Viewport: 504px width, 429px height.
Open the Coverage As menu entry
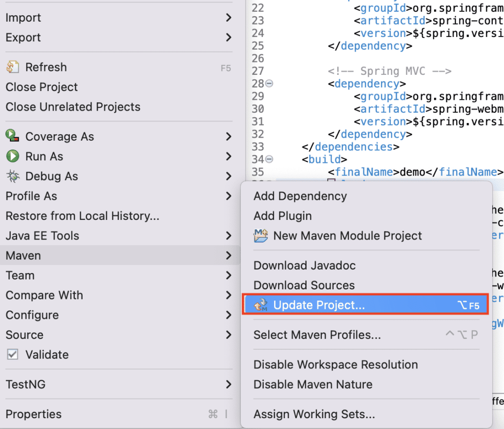point(119,137)
